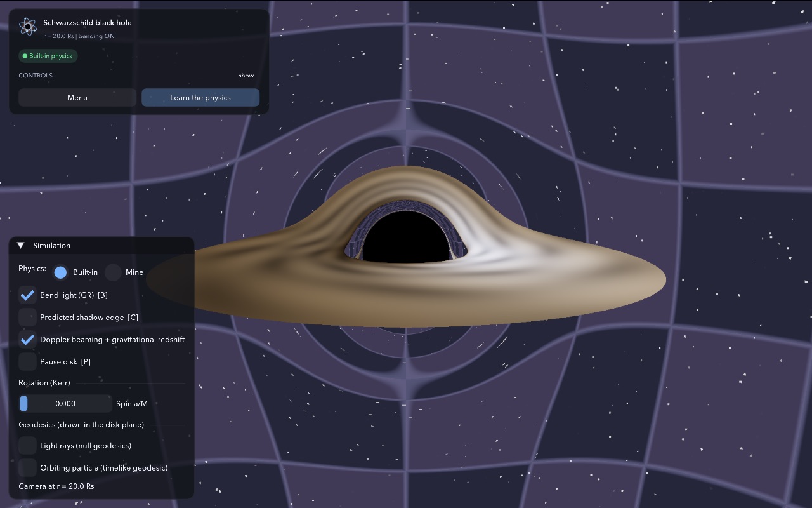Enable Light rays (null geodesics)
Screen dimensions: 812x508
pos(27,446)
